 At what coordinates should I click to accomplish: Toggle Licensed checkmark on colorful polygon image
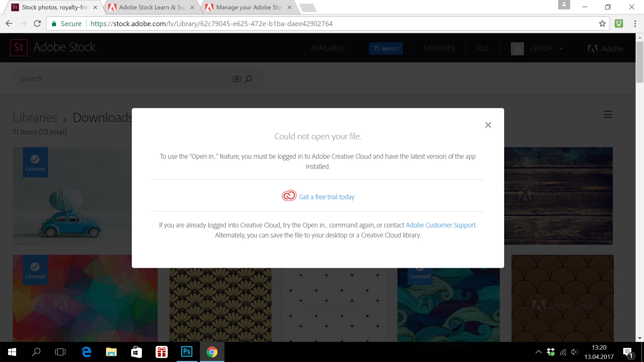click(35, 267)
